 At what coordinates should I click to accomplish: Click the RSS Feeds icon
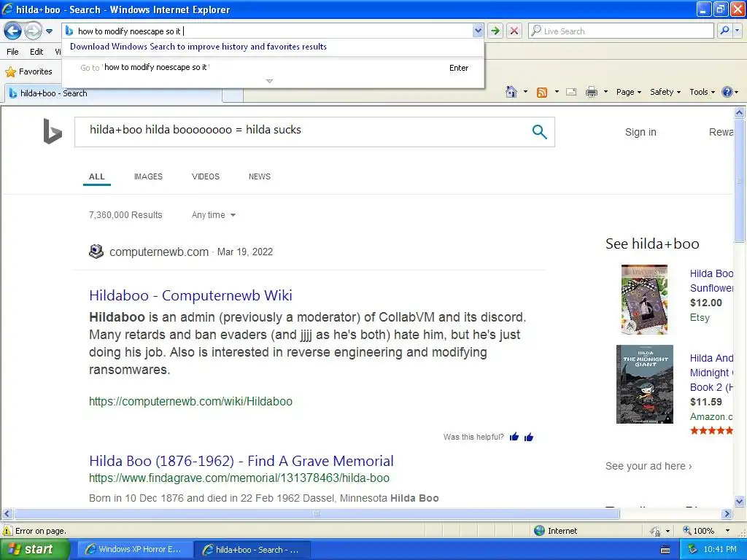542,93
